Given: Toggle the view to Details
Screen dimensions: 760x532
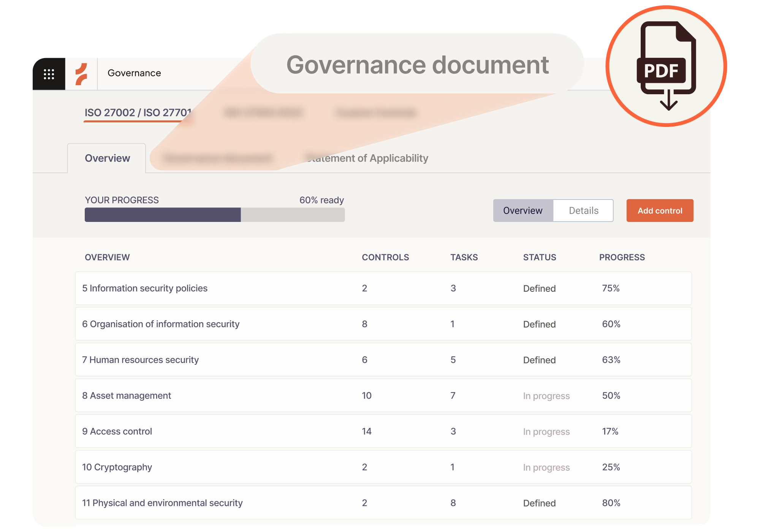Looking at the screenshot, I should pyautogui.click(x=583, y=210).
